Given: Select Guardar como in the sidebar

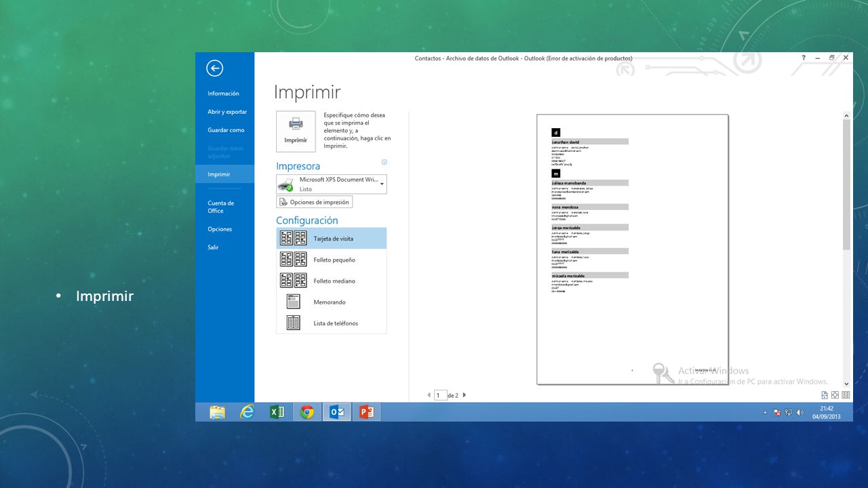Looking at the screenshot, I should [226, 130].
